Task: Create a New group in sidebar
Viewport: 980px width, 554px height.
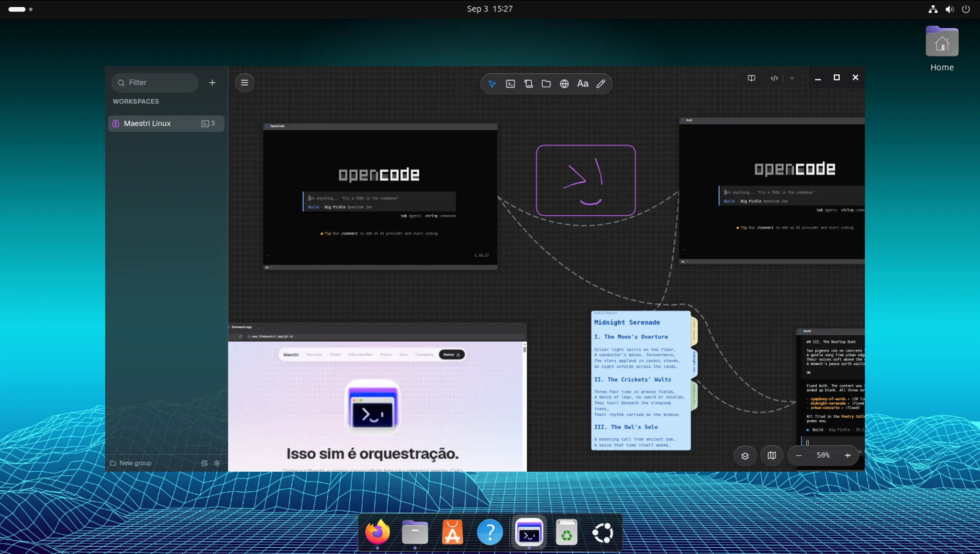Action: [x=131, y=463]
